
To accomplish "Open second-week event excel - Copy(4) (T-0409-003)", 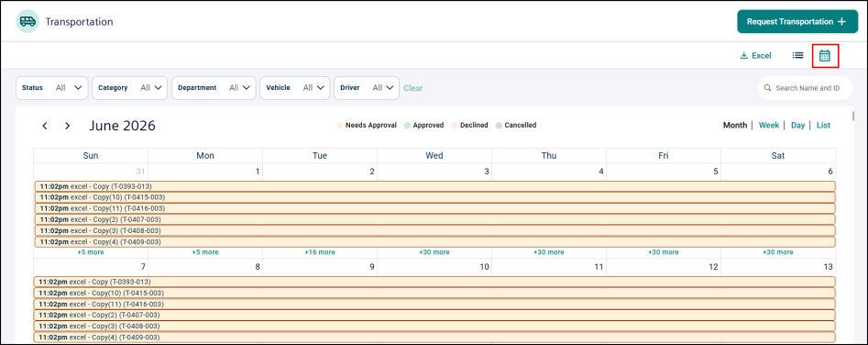I will 434,338.
